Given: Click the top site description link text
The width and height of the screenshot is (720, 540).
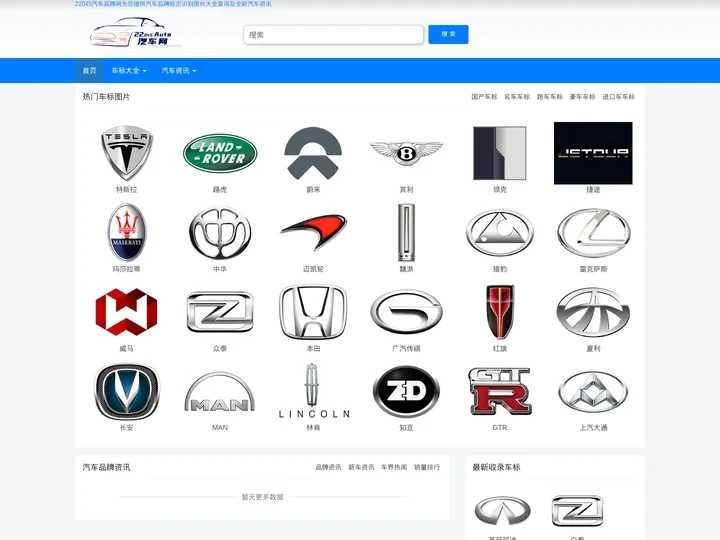Looking at the screenshot, I should tap(173, 4).
